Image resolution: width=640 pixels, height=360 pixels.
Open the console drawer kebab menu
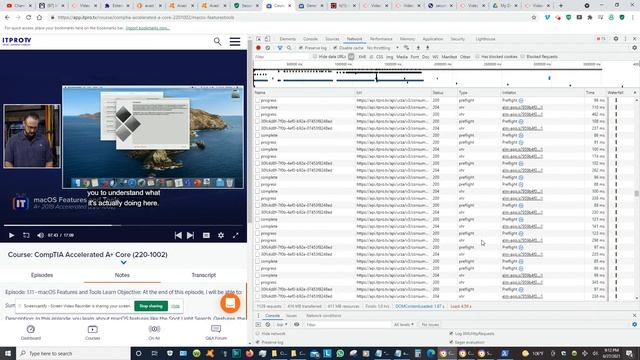point(258,316)
